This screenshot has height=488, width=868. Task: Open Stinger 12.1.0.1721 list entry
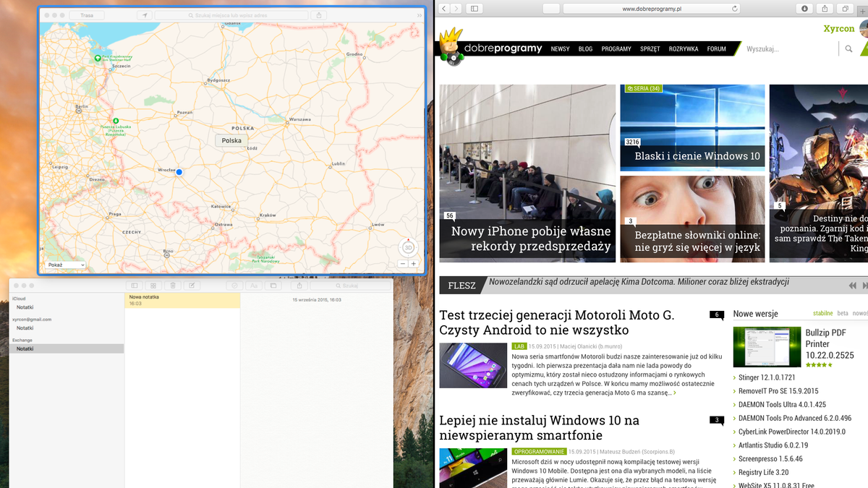pyautogui.click(x=767, y=377)
